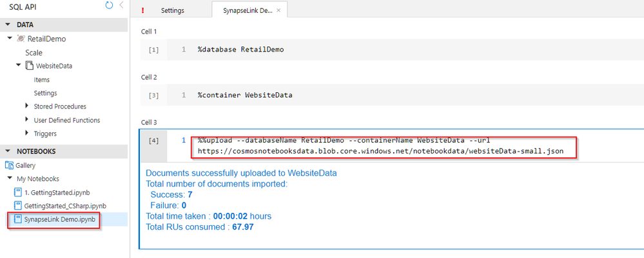Click the 'Total RUs consumed : 67.97' line

coord(200,227)
